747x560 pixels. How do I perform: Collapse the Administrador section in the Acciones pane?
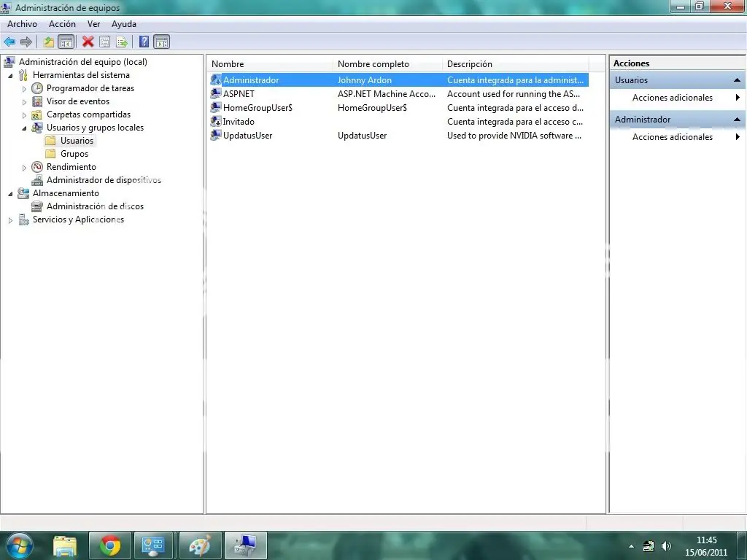(x=737, y=120)
